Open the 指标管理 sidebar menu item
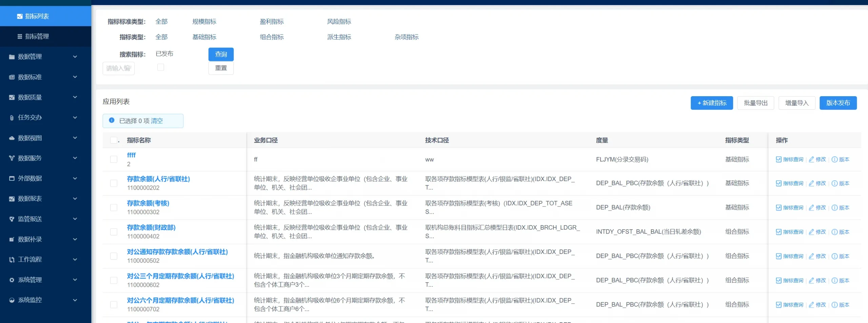This screenshot has width=868, height=323. coord(37,36)
